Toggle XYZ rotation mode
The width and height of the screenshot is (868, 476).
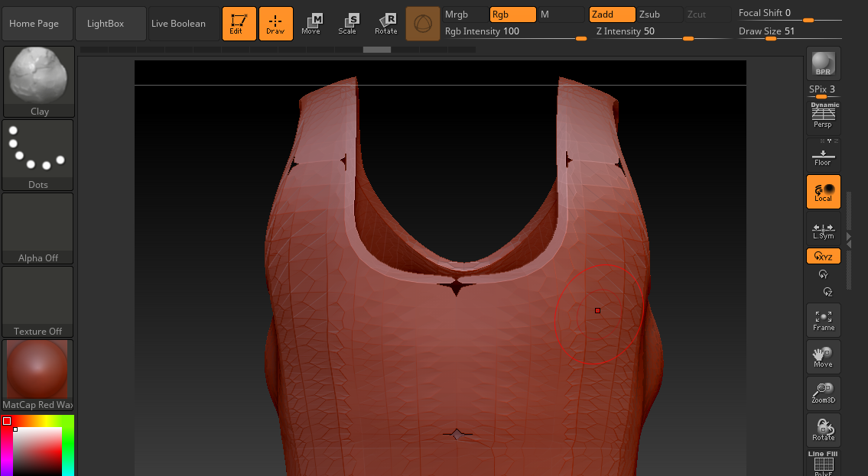[823, 256]
